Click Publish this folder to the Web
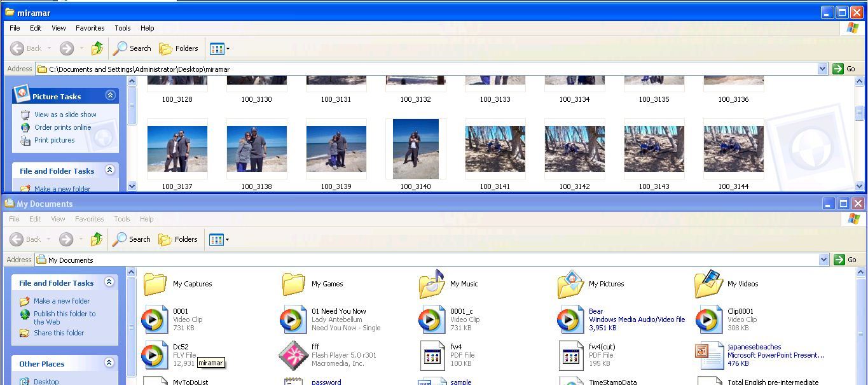 point(65,318)
